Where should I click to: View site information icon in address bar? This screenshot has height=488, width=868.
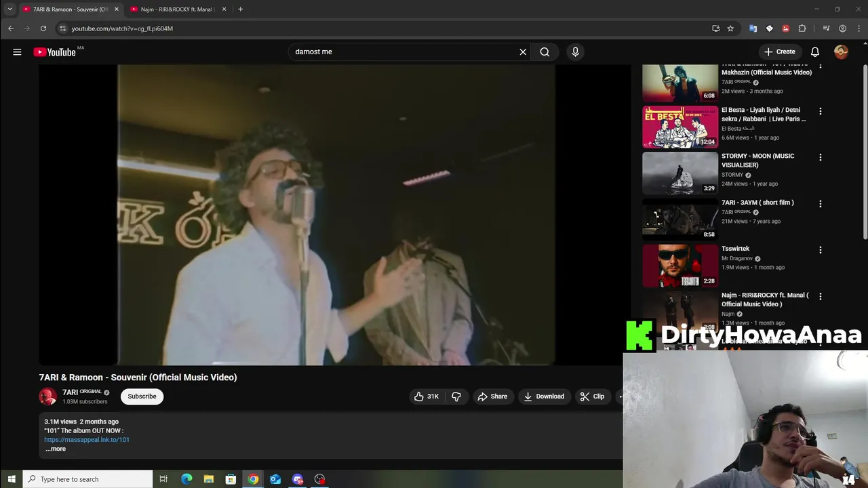coord(62,28)
